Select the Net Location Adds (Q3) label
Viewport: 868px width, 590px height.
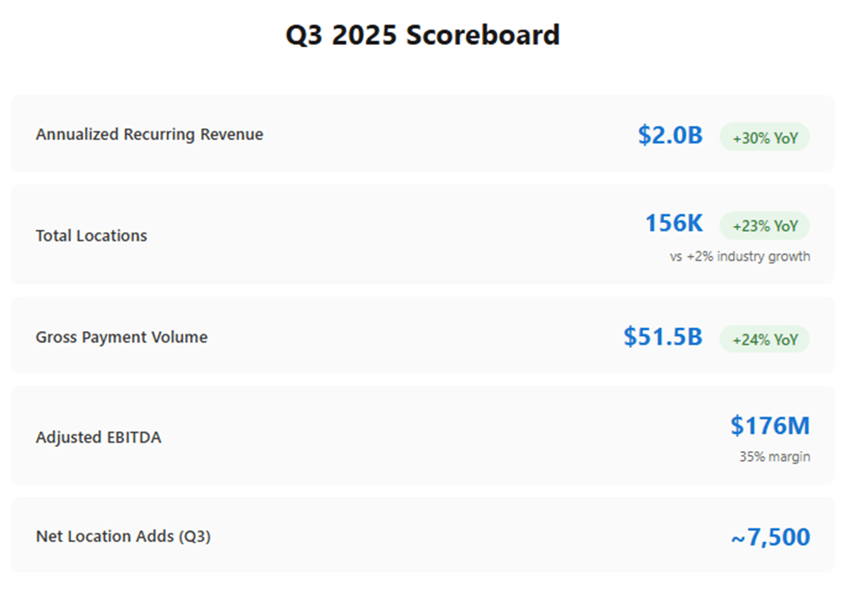point(124,536)
